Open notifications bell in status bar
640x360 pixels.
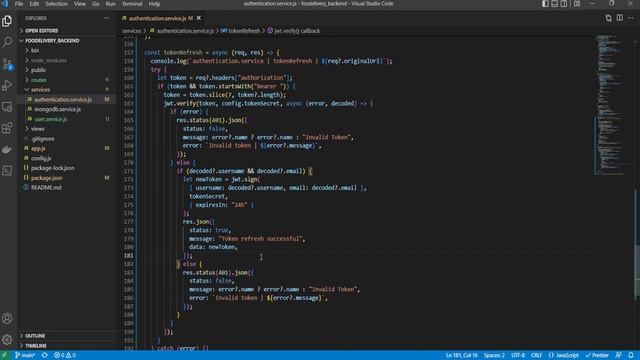coord(631,355)
